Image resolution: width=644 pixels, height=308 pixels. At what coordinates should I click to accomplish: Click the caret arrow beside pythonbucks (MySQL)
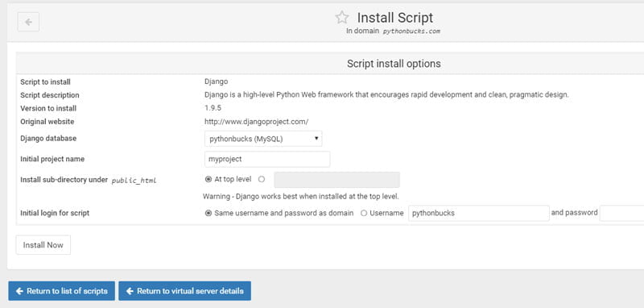[316, 139]
